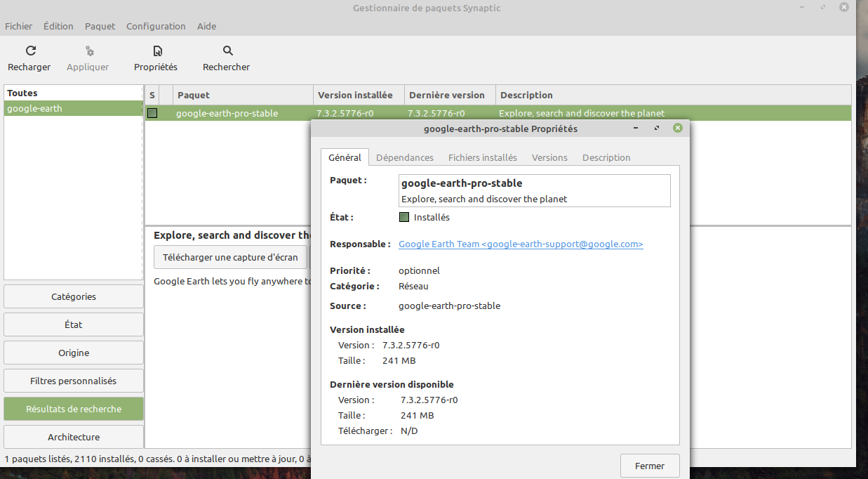Open the Fichier menu
The width and height of the screenshot is (868, 479).
(19, 26)
